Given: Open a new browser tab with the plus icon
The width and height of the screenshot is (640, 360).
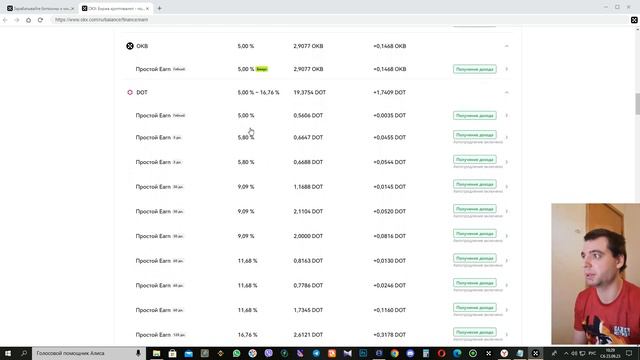Looking at the screenshot, I should (160, 8).
